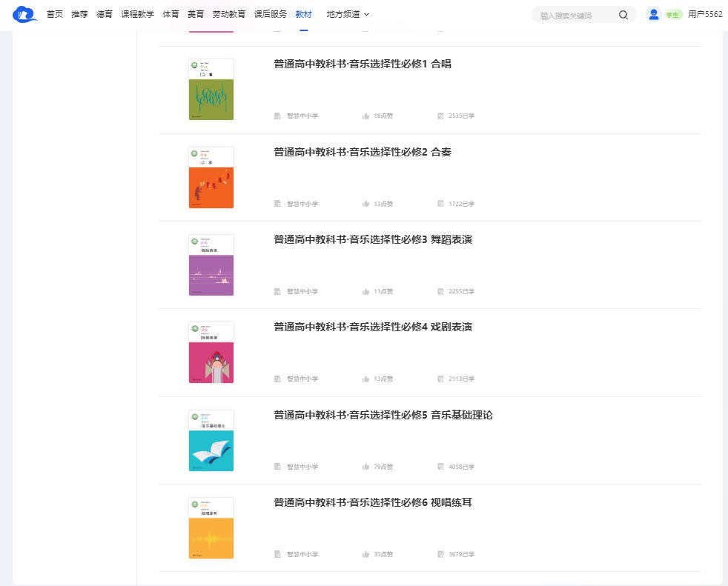Open the orange 合奏 textbook cover thumbnail

pos(211,177)
